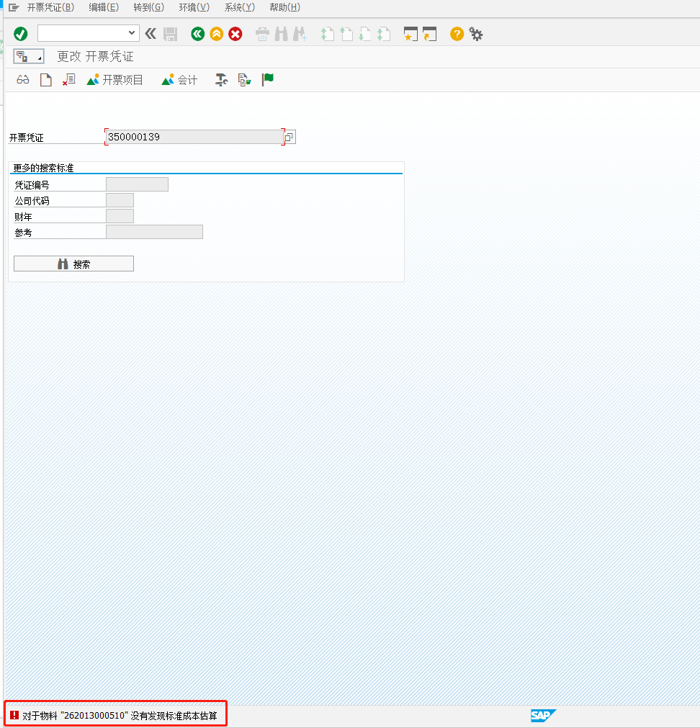
Task: Click the 搜索 search button
Action: click(x=73, y=264)
